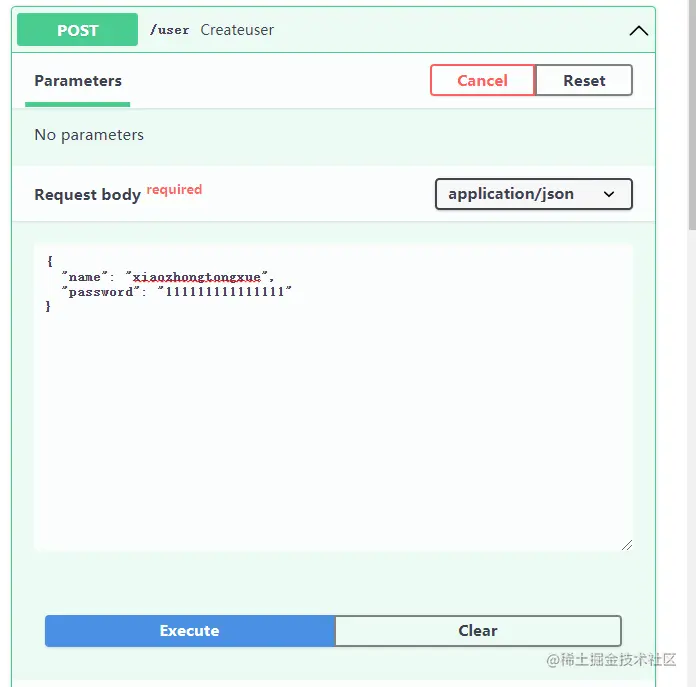Open the application/json content type dropdown
This screenshot has width=696, height=687.
534,194
